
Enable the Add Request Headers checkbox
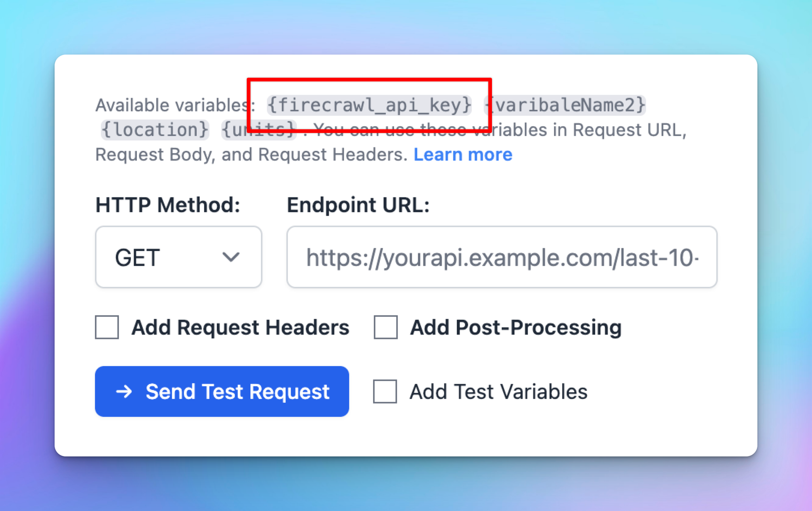pyautogui.click(x=107, y=327)
